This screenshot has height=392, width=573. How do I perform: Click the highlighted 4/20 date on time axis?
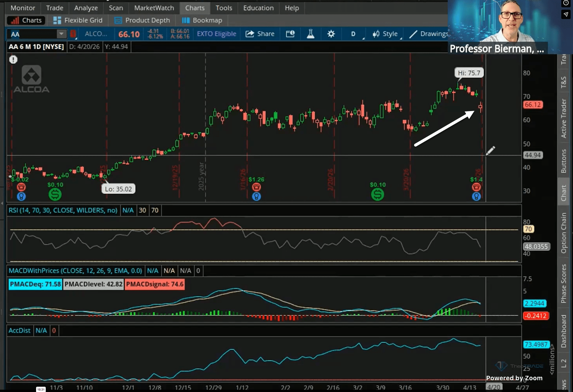point(494,387)
